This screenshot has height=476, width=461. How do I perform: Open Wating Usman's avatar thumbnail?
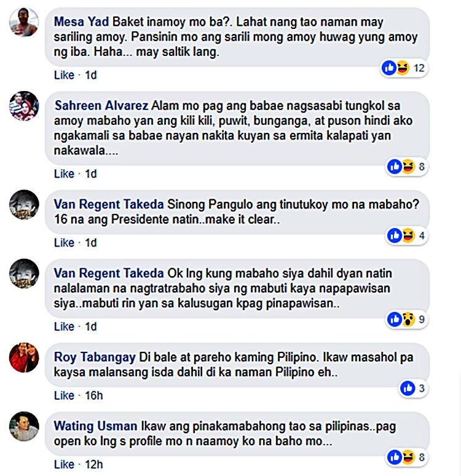(x=24, y=427)
